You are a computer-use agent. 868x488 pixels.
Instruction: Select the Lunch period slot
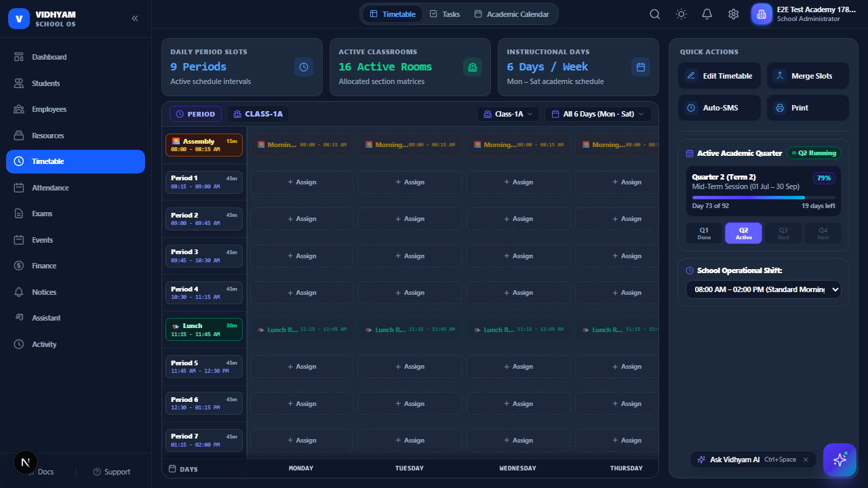tap(204, 329)
